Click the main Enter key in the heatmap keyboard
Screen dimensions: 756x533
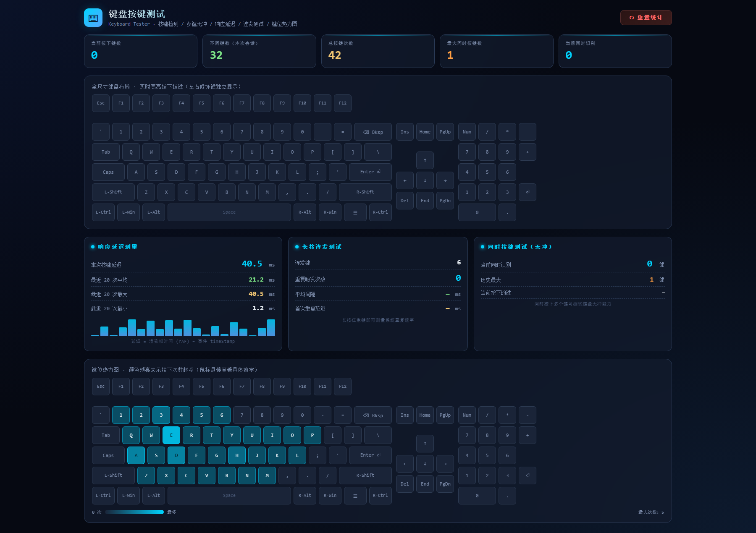[370, 455]
